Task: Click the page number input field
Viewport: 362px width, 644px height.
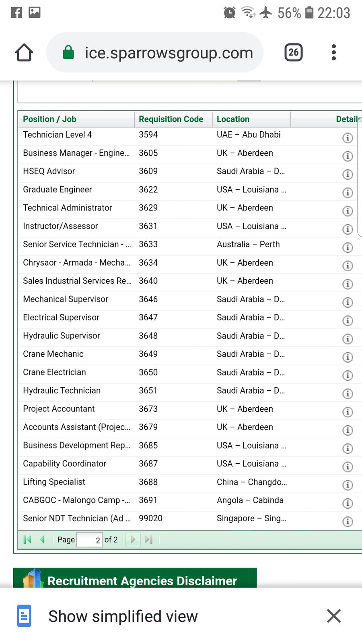Action: [x=89, y=540]
